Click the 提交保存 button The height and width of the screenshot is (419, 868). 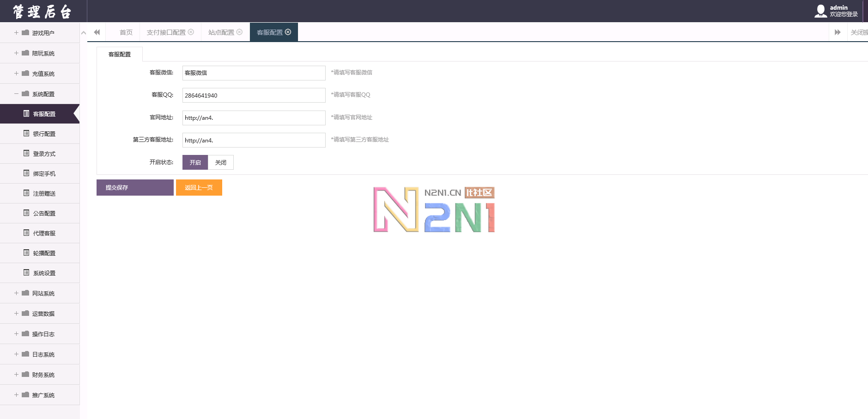coord(135,187)
